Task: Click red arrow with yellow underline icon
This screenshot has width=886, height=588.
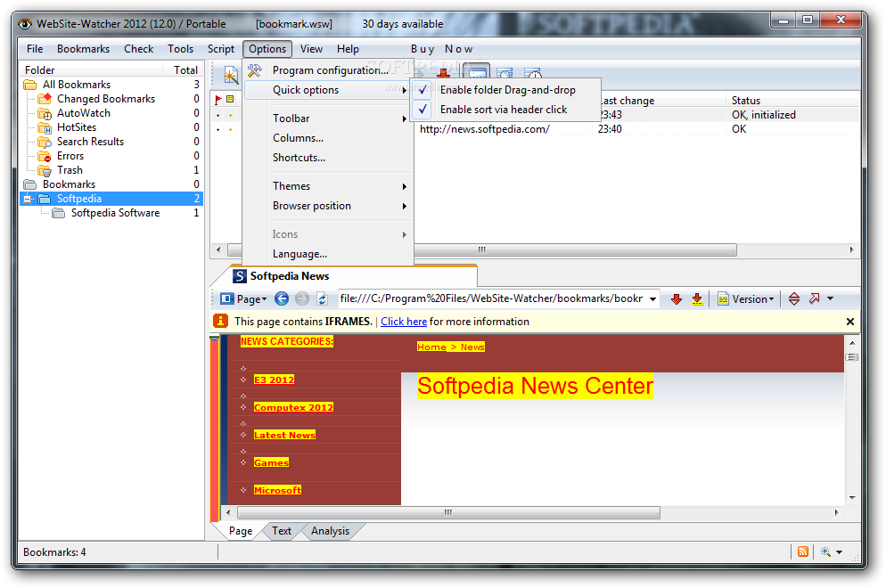Action: 697,298
